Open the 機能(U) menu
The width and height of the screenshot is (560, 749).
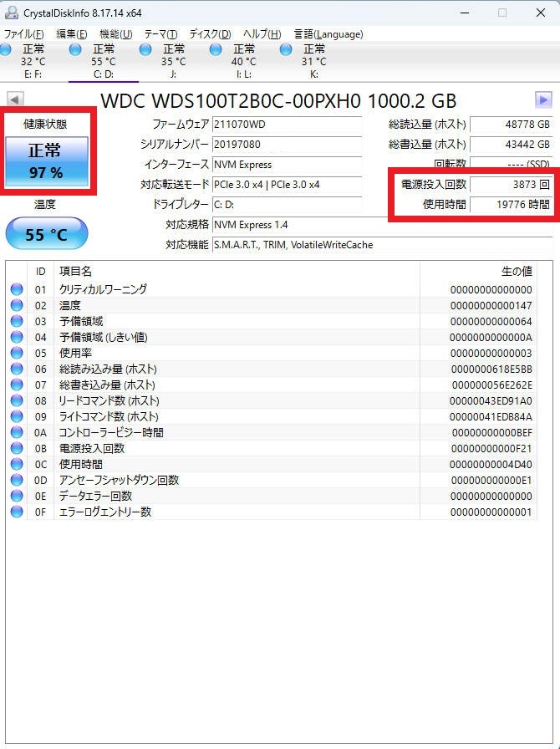(x=115, y=34)
